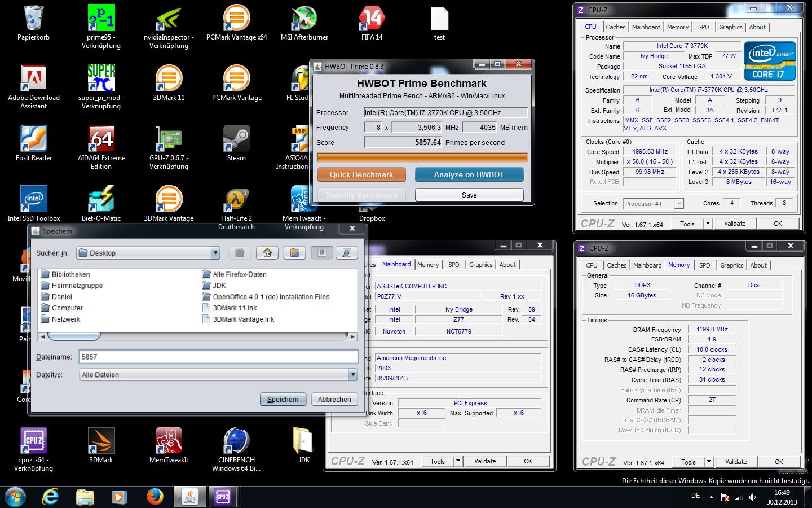
Task: Select About tab in CPU-Z CPU window
Action: point(757,27)
